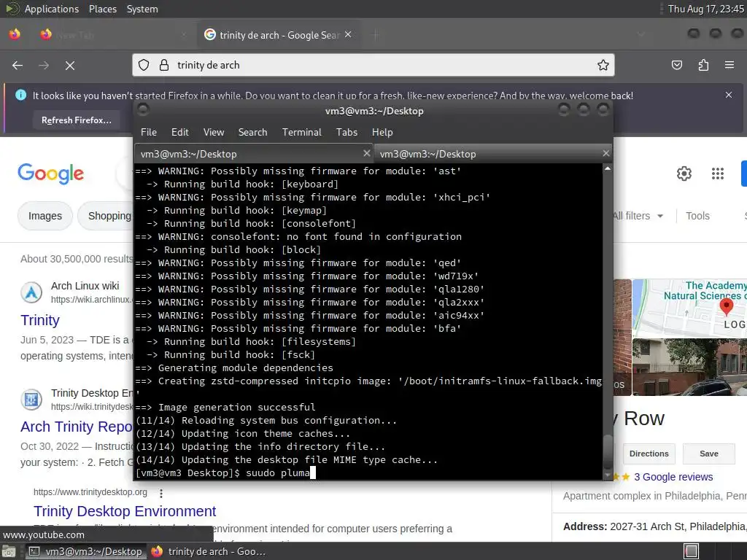Close the trinity de arch browser tab
This screenshot has height=560, width=747.
point(348,35)
